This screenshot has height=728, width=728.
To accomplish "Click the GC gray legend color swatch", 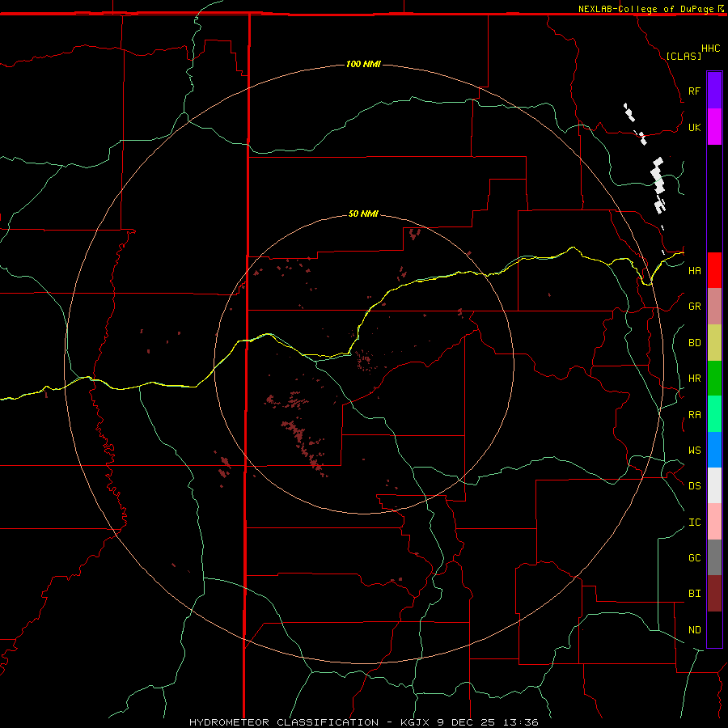I will point(714,557).
